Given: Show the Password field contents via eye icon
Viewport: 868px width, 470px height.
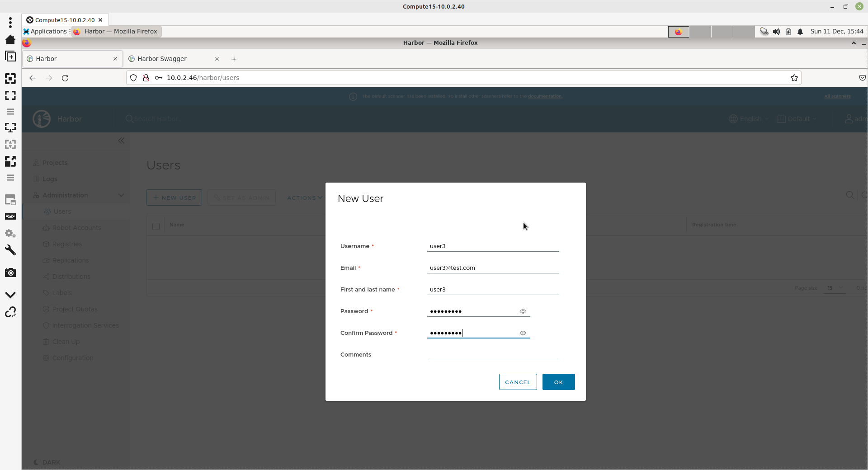Looking at the screenshot, I should click(x=523, y=311).
